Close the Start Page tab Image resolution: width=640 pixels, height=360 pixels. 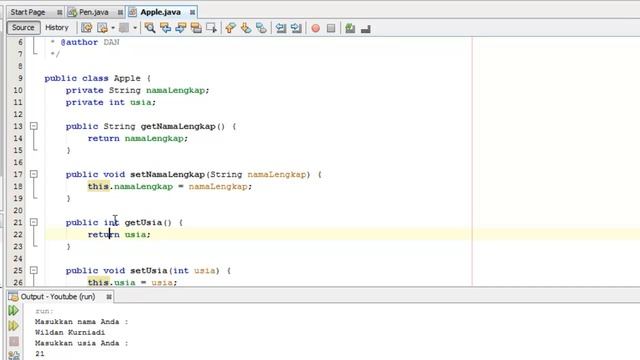60,13
